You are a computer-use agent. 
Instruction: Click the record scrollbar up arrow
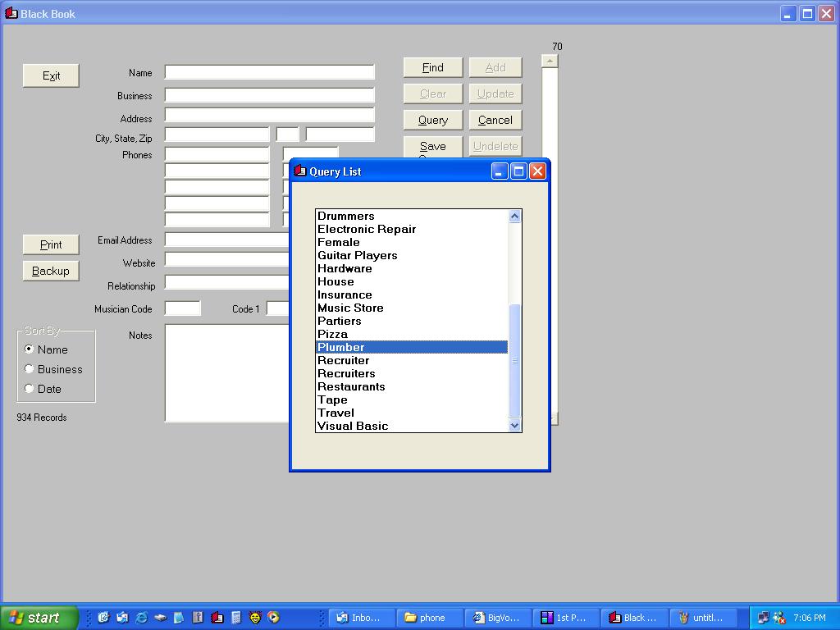pos(550,61)
